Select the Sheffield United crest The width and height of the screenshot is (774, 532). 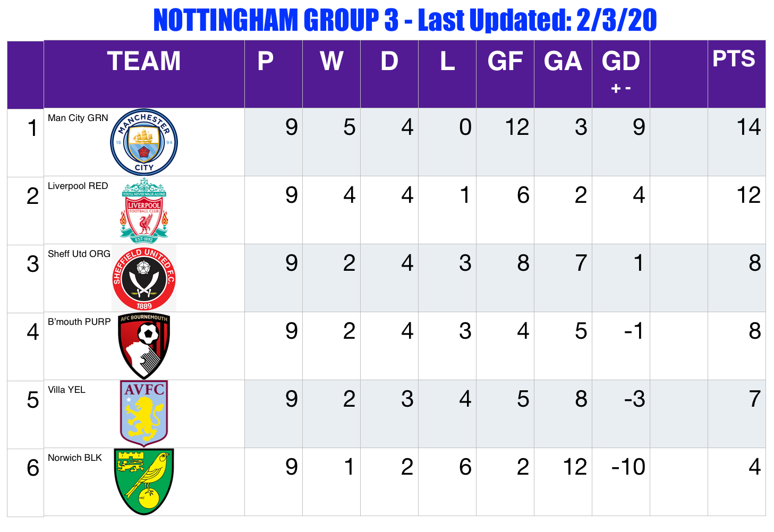[x=144, y=278]
